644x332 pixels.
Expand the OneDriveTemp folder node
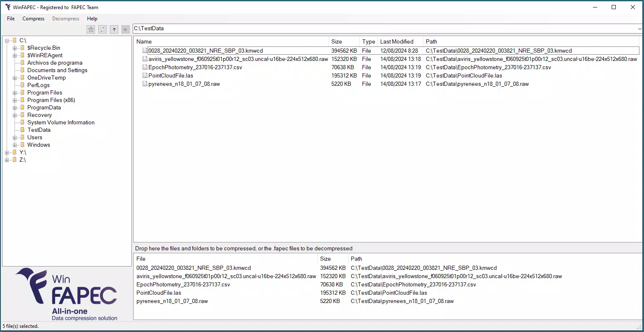(15, 78)
